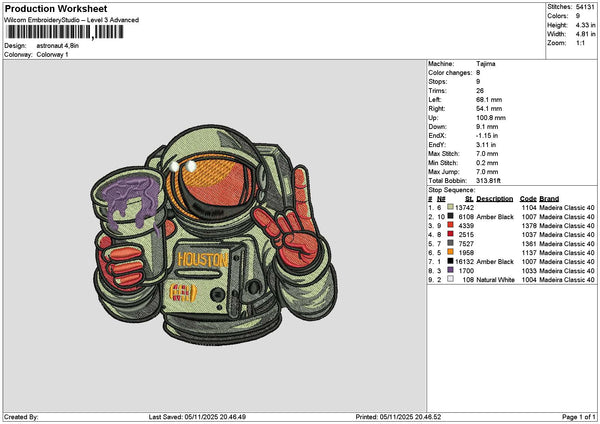
Task: Click stitch count '2515' in row 4
Action: 466,235
